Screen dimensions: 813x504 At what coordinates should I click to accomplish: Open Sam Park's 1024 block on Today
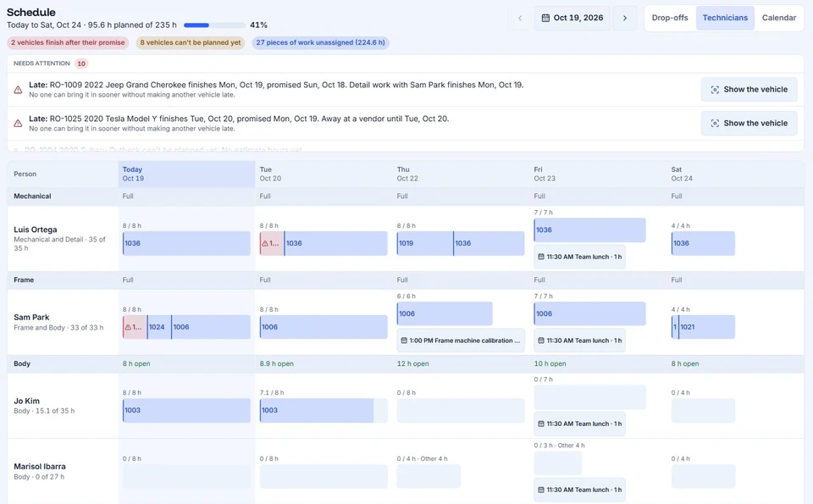[x=159, y=327]
